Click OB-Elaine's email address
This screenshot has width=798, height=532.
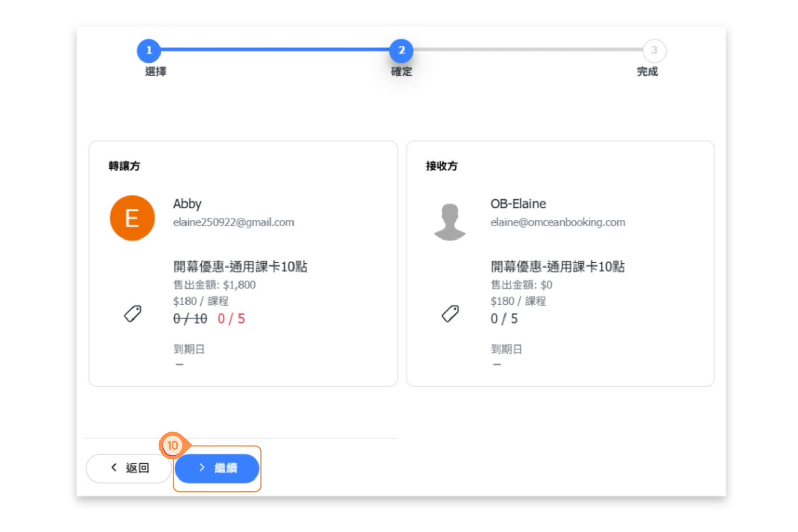[557, 222]
